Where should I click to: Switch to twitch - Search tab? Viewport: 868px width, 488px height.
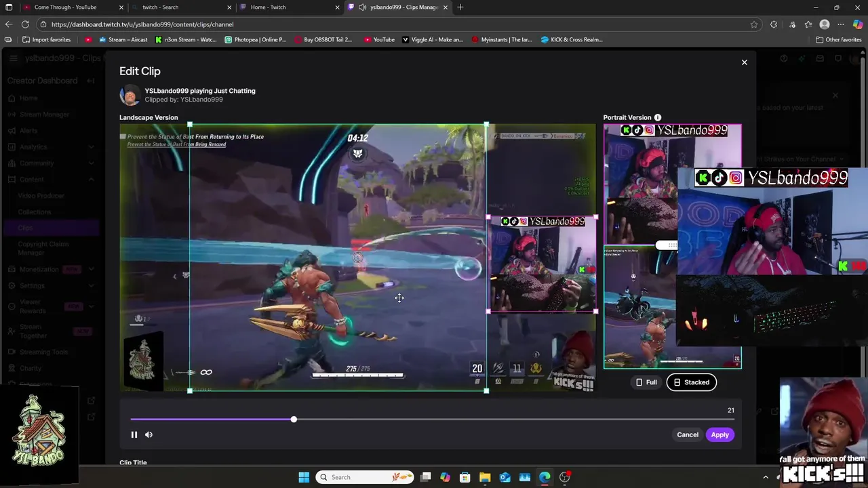coord(160,7)
